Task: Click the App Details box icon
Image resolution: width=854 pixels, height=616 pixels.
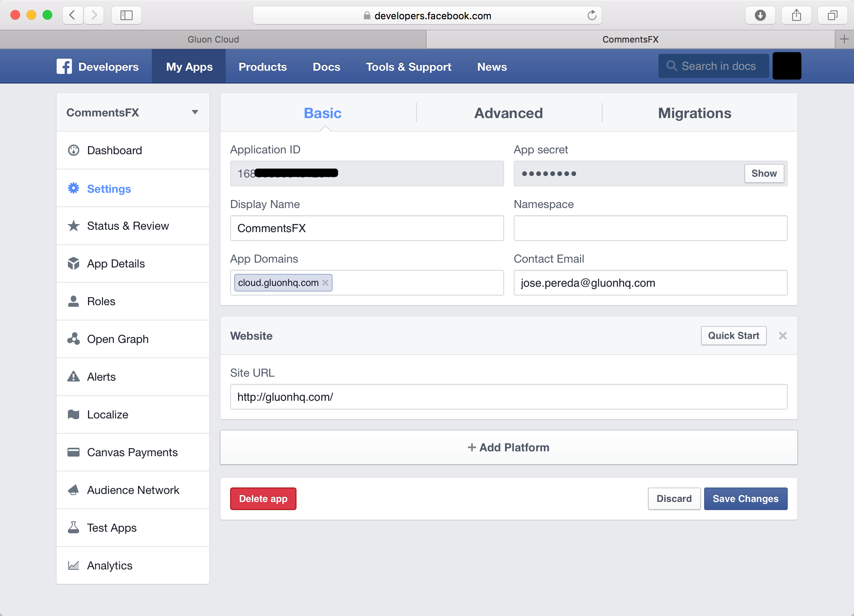Action: (x=74, y=263)
